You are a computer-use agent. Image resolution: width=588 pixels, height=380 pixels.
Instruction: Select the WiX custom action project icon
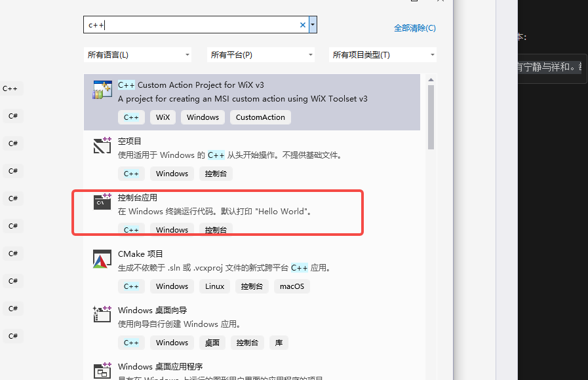(x=102, y=90)
